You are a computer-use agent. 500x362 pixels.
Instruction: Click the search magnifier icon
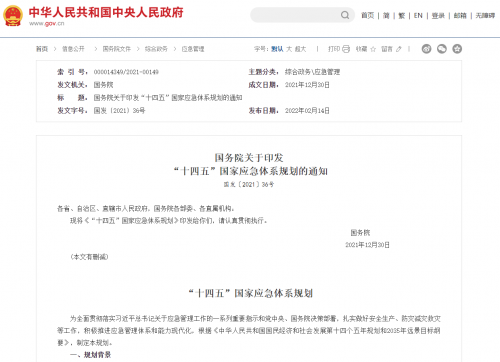pyautogui.click(x=345, y=15)
